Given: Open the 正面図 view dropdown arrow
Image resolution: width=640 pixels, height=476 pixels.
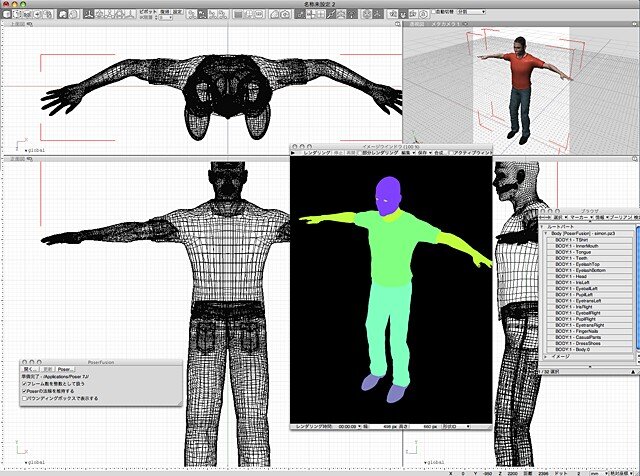Looking at the screenshot, I should 29,158.
